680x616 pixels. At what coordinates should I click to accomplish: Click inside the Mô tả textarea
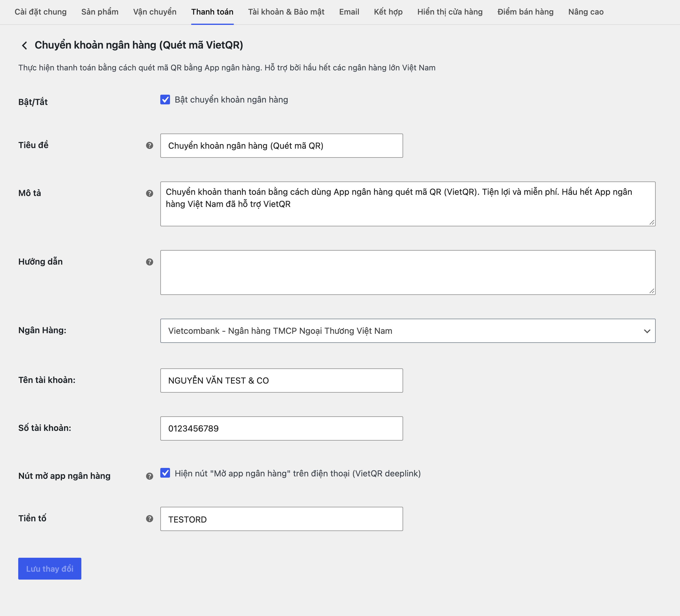pos(408,204)
